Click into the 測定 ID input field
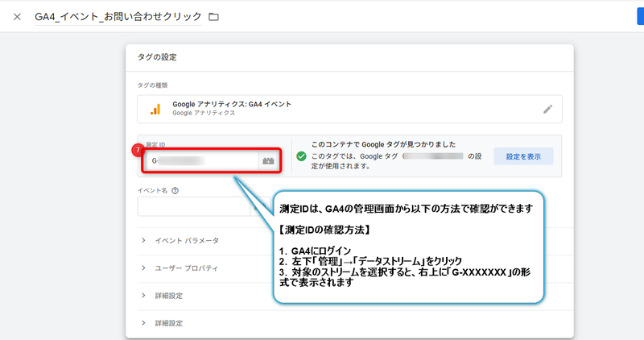644x340 pixels. pos(203,161)
